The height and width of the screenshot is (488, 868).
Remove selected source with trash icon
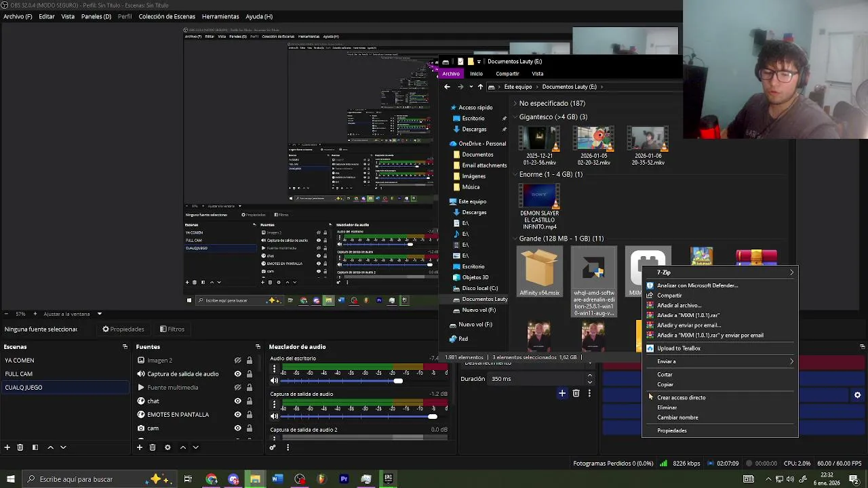pos(153,447)
